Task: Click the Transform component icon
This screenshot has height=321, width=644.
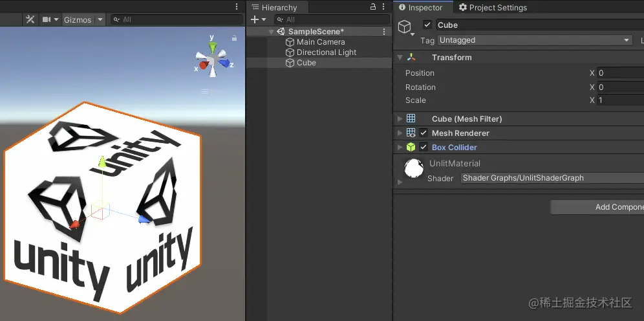Action: click(411, 58)
